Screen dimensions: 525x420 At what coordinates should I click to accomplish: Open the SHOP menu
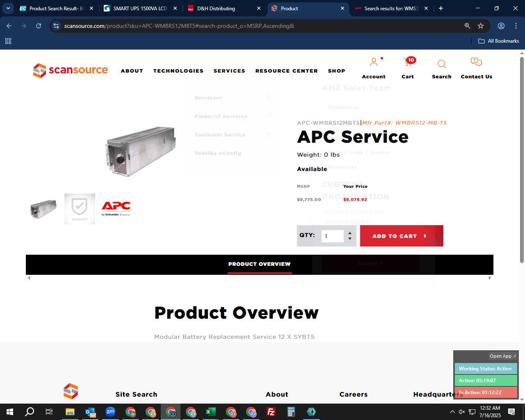pyautogui.click(x=337, y=71)
